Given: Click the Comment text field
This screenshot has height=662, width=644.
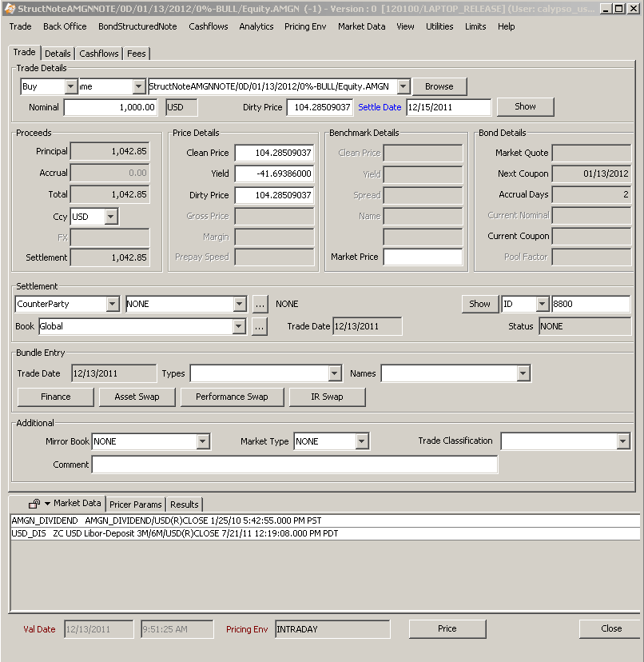Looking at the screenshot, I should [295, 465].
